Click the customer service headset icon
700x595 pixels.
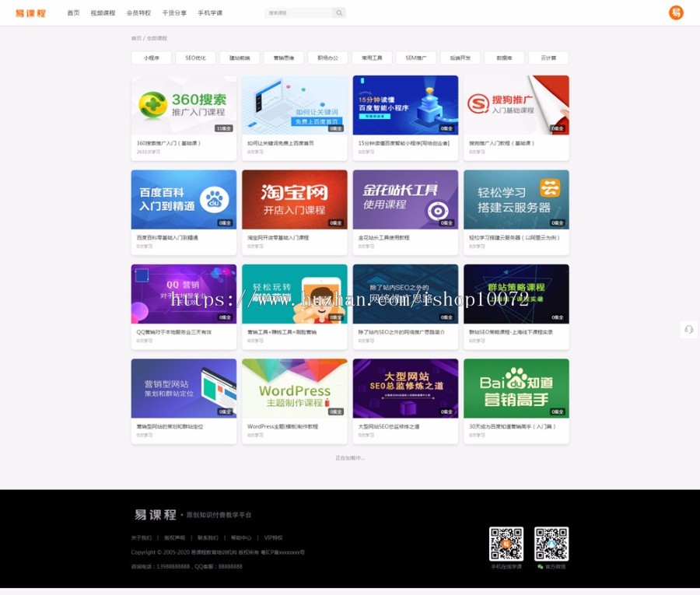688,330
